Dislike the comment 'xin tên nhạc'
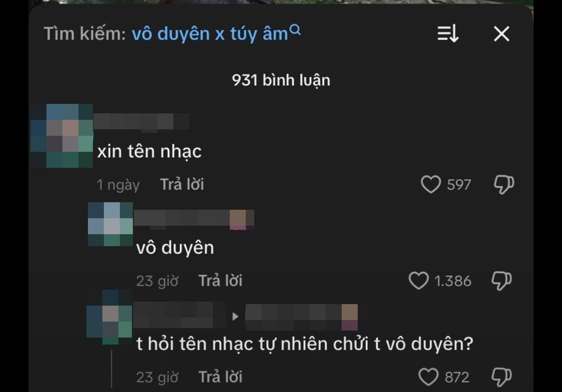Viewport: 562px width, 392px height. point(504,185)
